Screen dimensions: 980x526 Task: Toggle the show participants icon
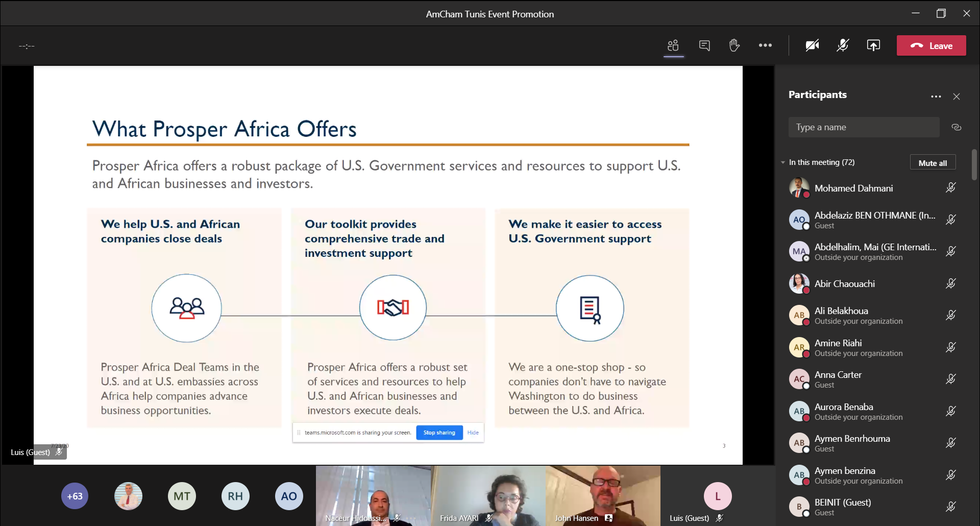[x=673, y=45]
